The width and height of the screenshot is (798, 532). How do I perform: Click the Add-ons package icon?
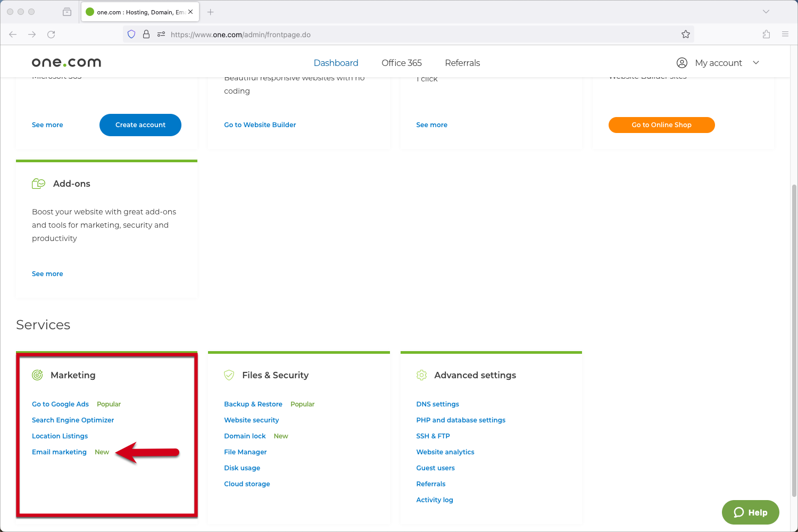click(38, 183)
